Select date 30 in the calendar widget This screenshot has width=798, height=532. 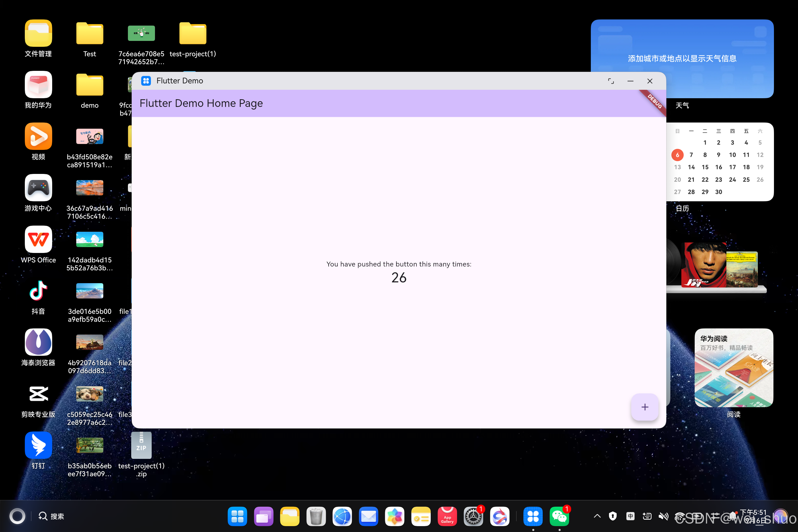tap(718, 192)
